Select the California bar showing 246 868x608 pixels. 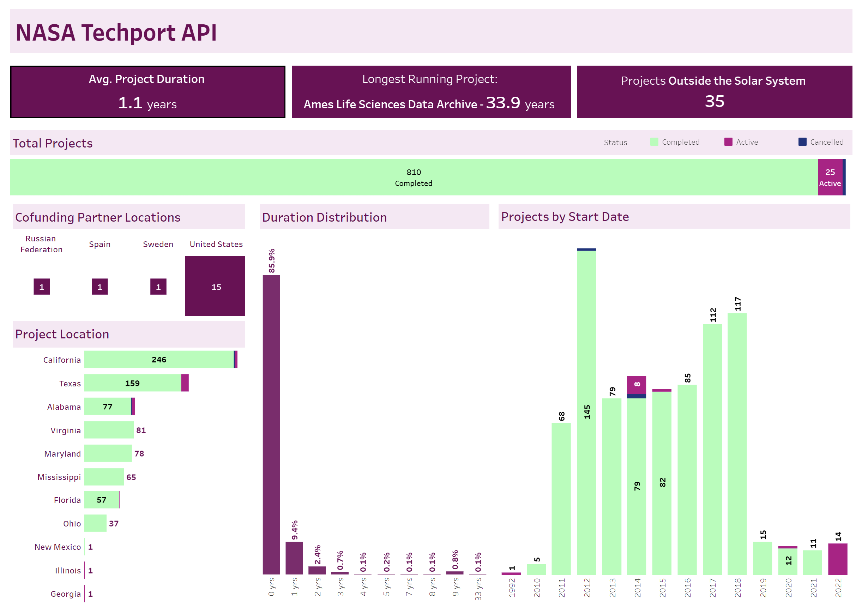coord(159,359)
